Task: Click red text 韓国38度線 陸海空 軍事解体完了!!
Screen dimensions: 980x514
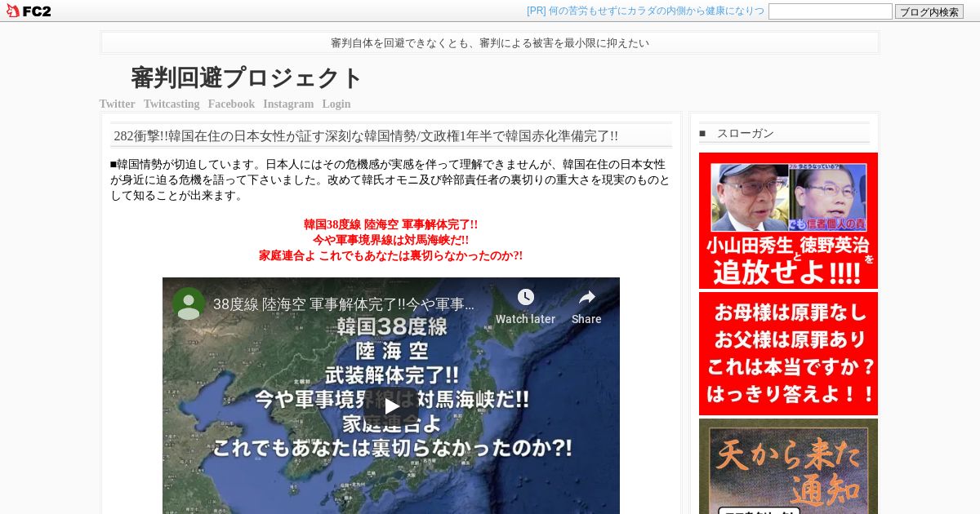Action: coord(390,224)
